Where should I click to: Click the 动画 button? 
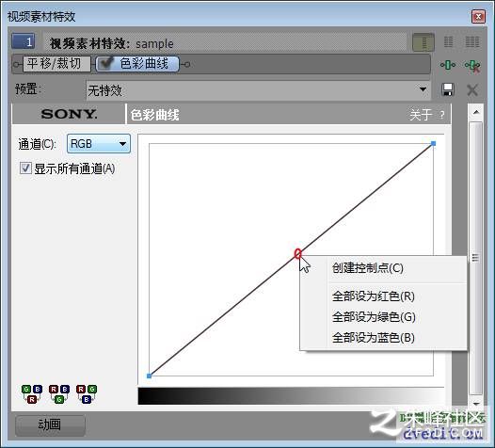coord(50,424)
